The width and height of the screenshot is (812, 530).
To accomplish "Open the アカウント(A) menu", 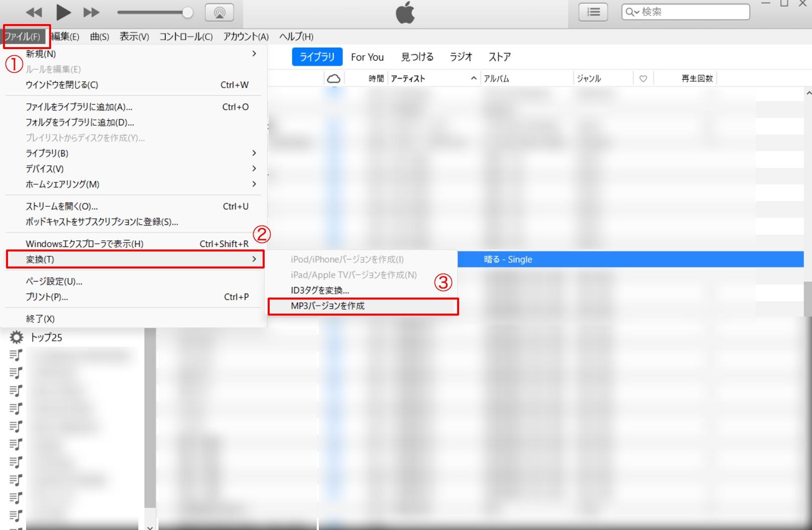I will click(x=246, y=37).
